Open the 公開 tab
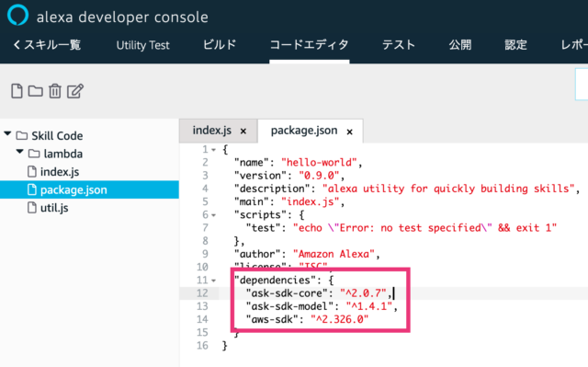Screen dimensions: 588x367 [460, 45]
